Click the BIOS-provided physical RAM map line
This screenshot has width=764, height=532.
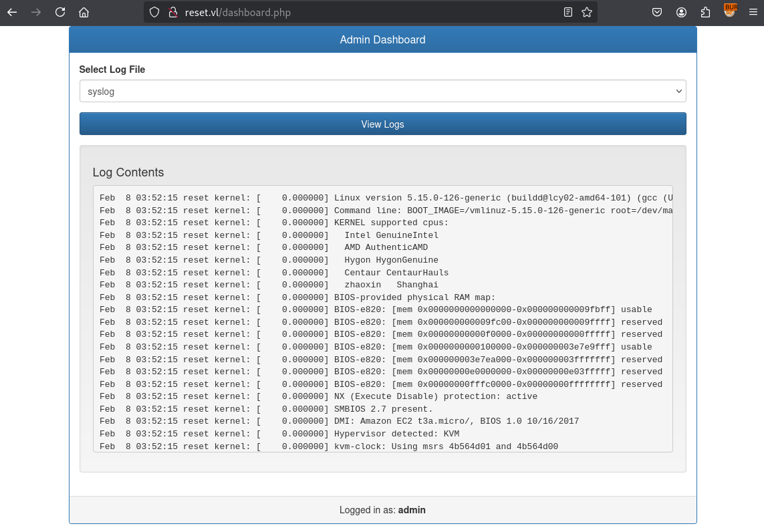(x=297, y=297)
